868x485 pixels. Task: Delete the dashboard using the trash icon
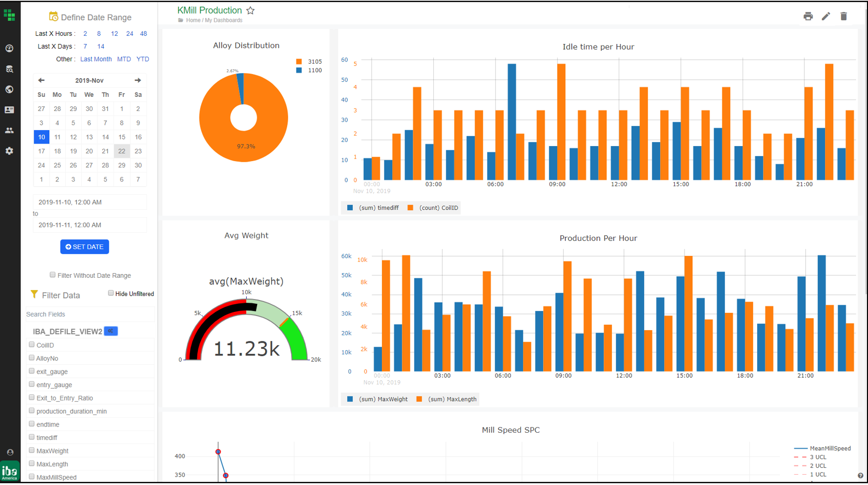click(844, 16)
